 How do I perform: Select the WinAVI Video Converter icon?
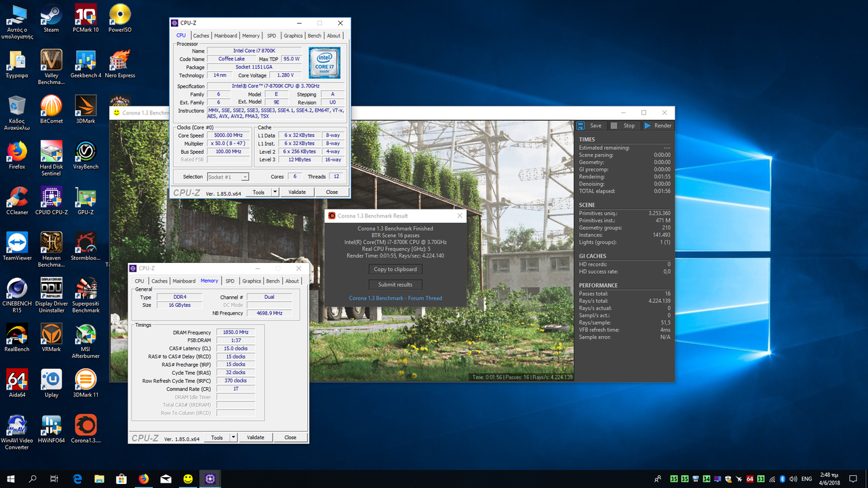17,433
